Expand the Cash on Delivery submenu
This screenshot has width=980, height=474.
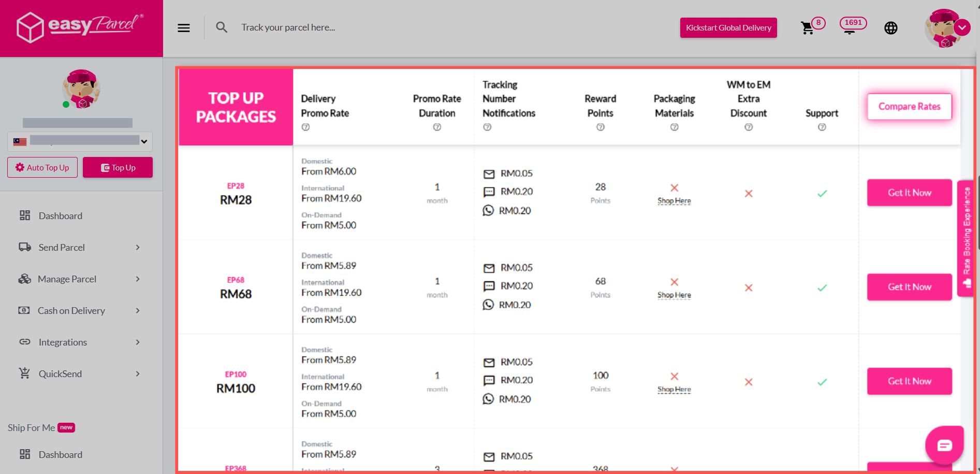[x=138, y=310]
